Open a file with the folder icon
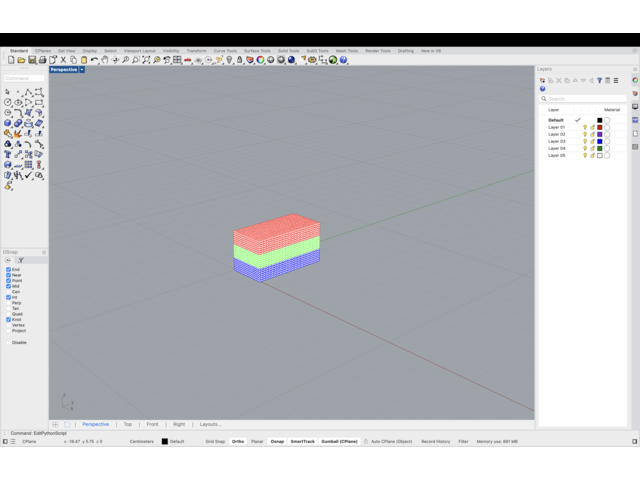The height and width of the screenshot is (480, 640). tap(21, 60)
